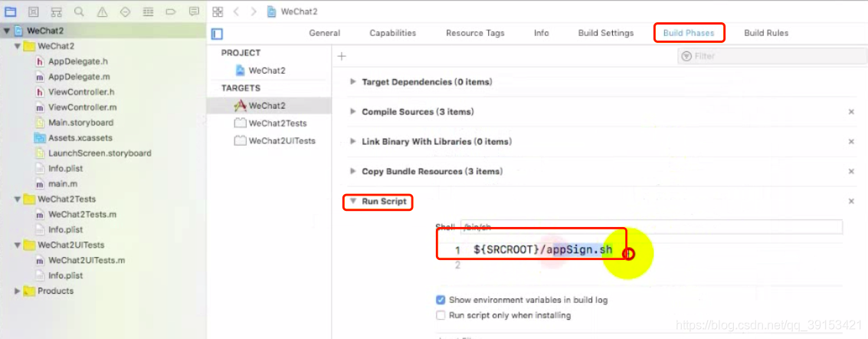Expand Target Dependencies section
The image size is (868, 339).
353,82
